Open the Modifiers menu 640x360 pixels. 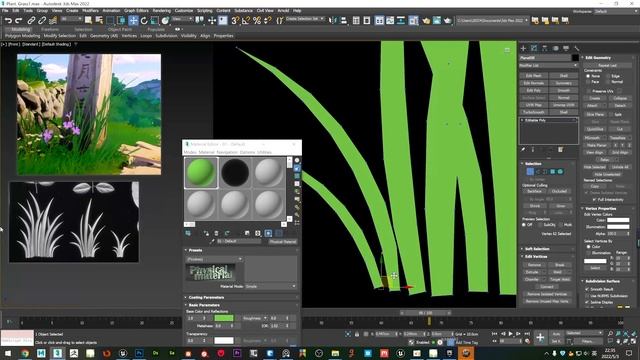[90, 11]
